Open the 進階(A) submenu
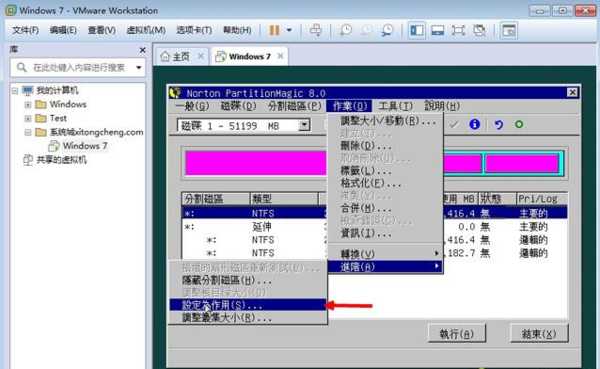This screenshot has height=369, width=600. pyautogui.click(x=386, y=266)
